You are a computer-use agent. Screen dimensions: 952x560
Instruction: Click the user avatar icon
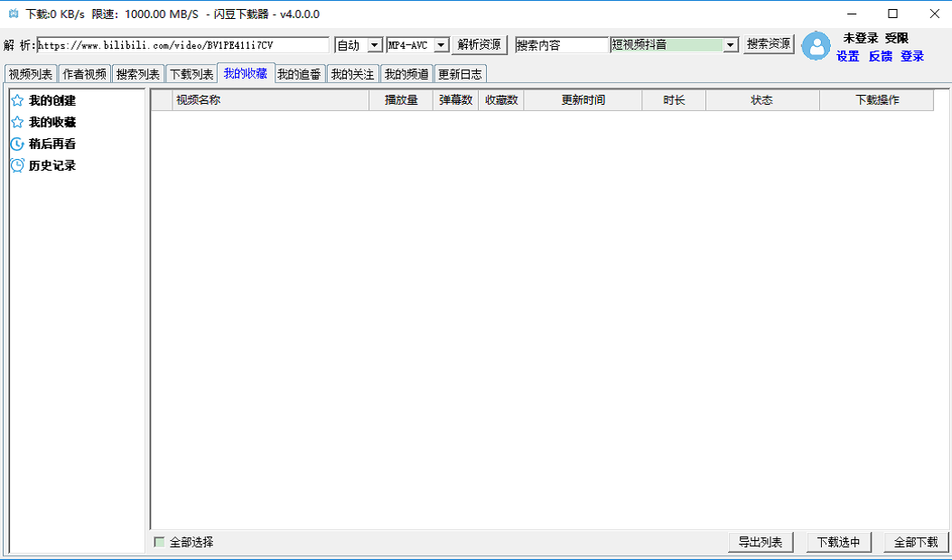click(x=816, y=47)
